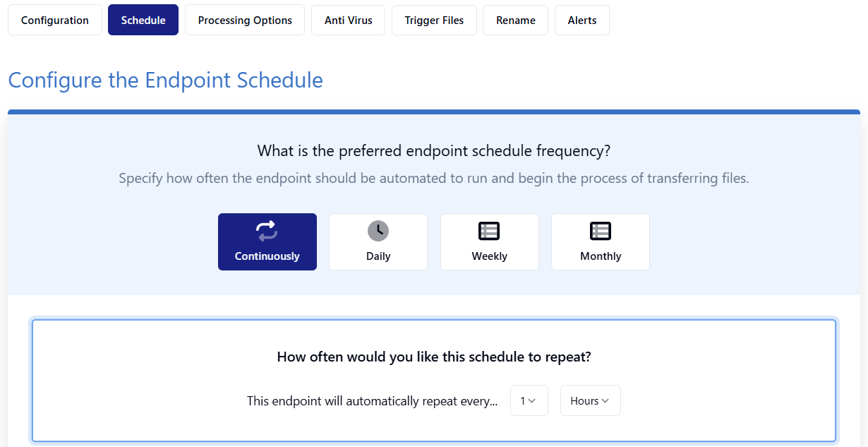Screen dimensions: 868x447
Task: Click the chevron beside the number 1
Action: (532, 401)
